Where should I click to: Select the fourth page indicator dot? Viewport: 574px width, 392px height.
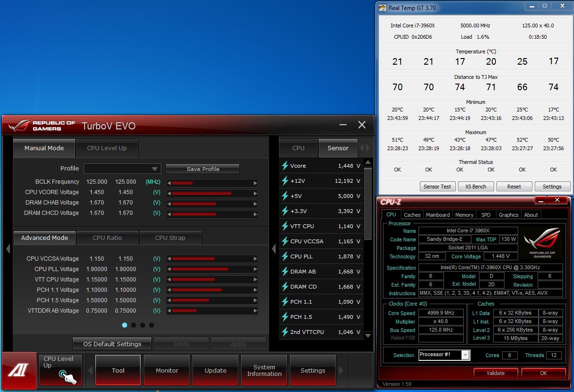click(151, 325)
